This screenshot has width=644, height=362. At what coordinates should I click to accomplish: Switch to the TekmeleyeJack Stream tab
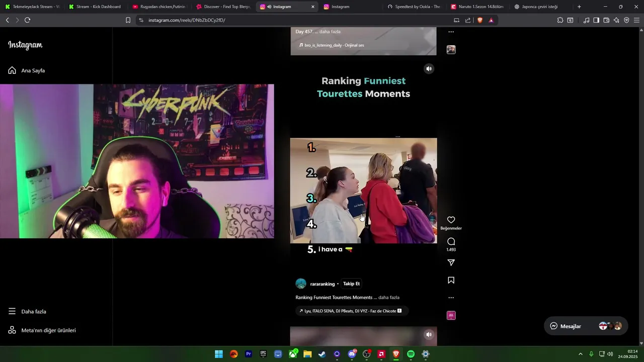32,7
